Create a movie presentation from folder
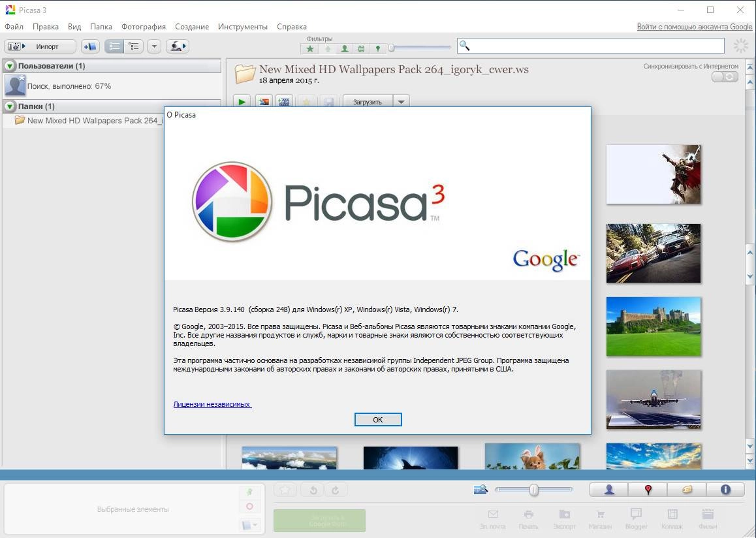 285,102
